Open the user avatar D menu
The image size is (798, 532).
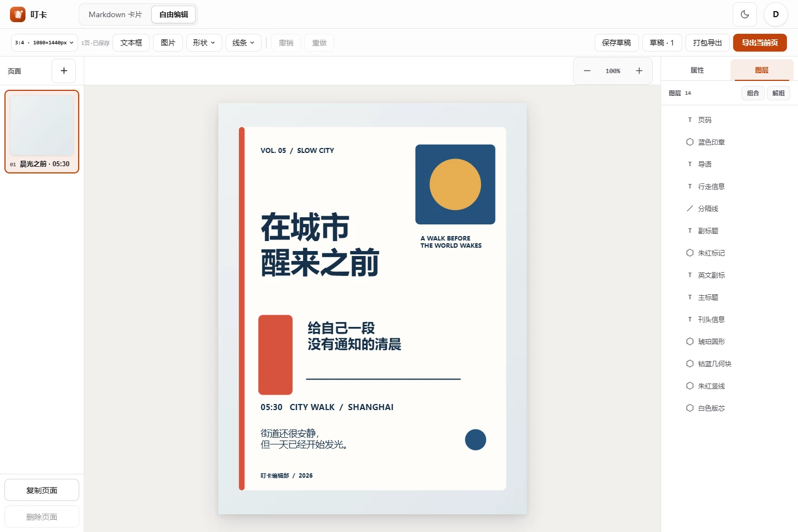tap(776, 14)
